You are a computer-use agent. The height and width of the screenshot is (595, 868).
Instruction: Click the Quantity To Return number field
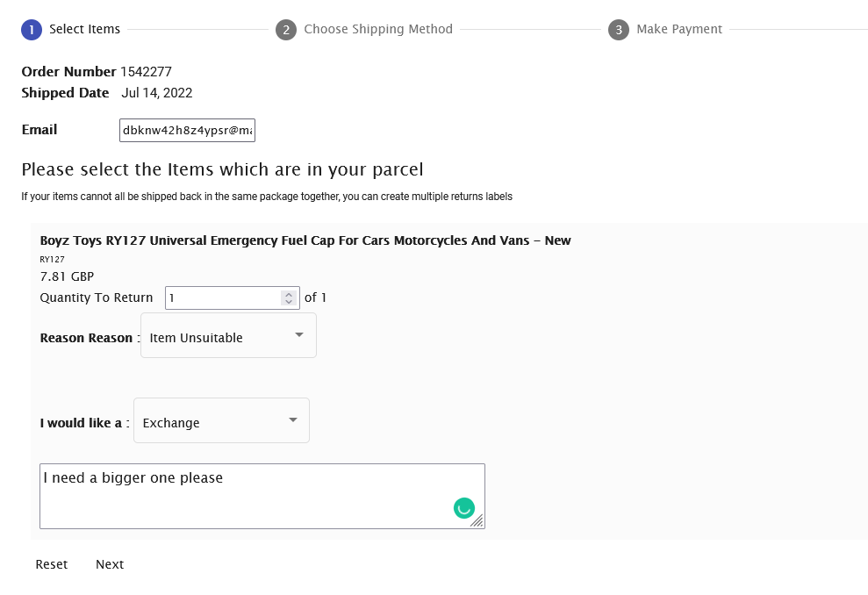click(x=233, y=297)
